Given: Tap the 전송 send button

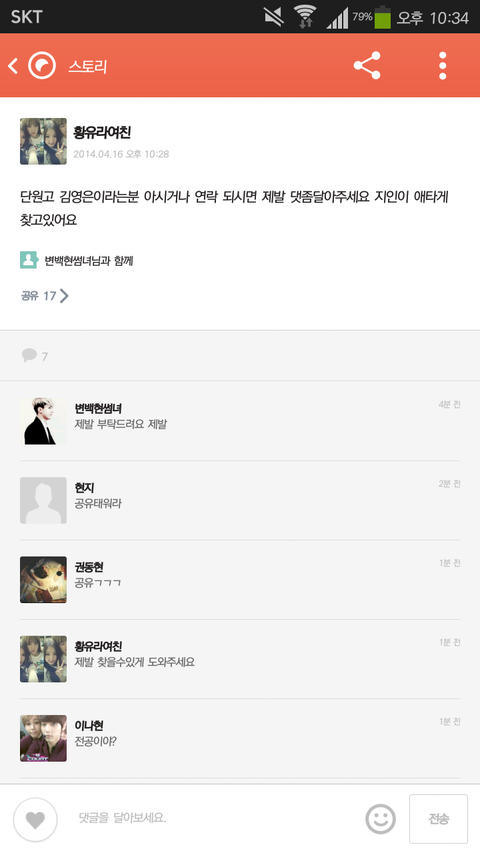Looking at the screenshot, I should click(438, 819).
